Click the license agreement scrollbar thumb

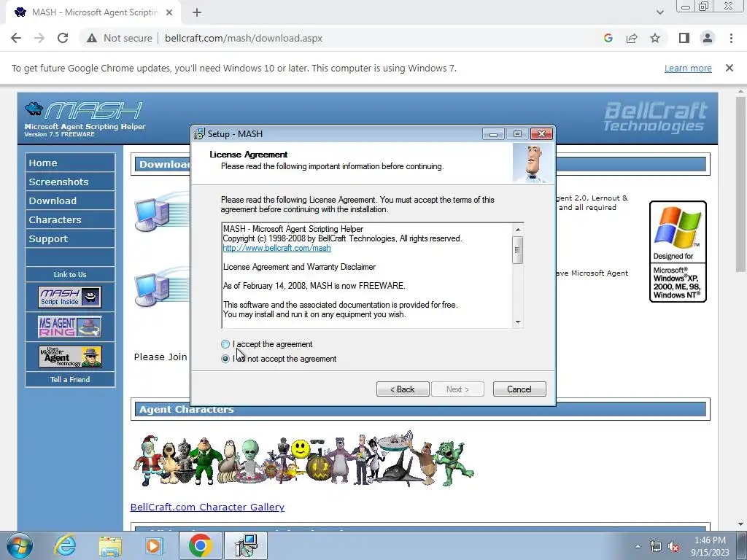518,249
